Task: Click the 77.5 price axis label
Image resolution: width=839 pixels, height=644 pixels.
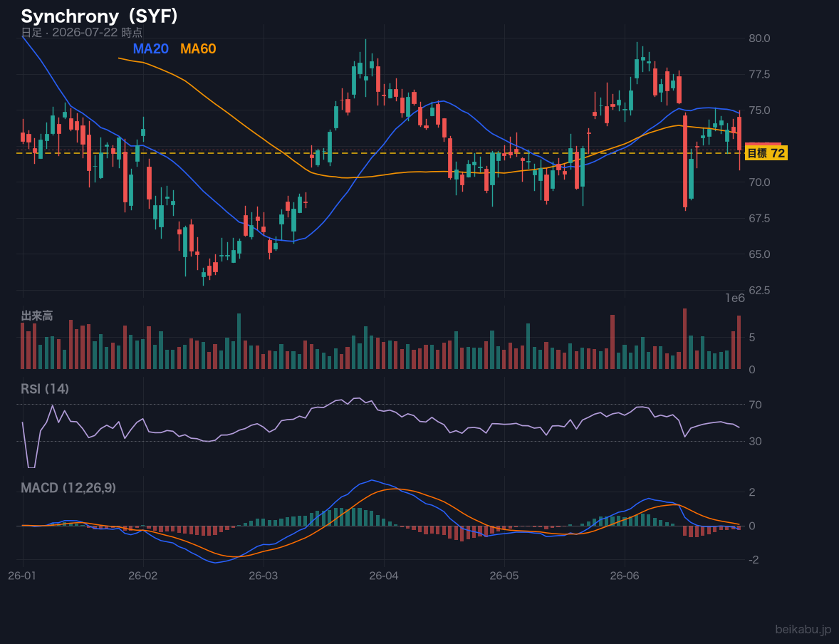Action: click(x=759, y=74)
